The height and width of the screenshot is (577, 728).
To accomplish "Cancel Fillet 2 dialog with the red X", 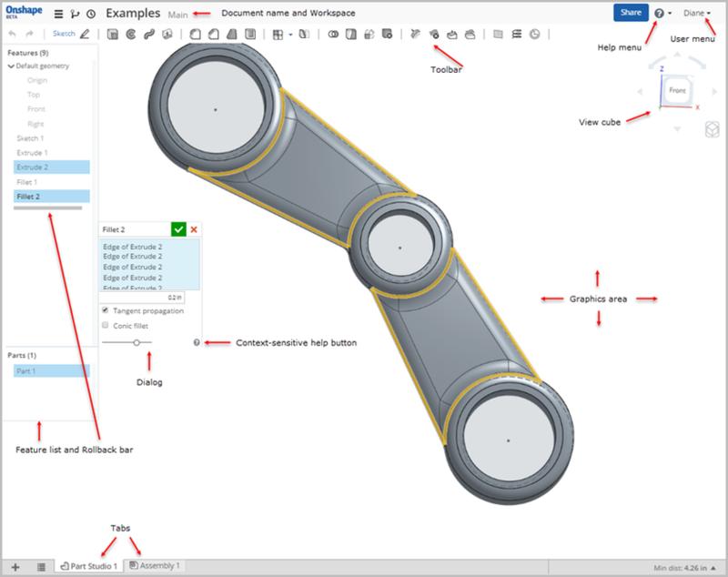I will click(x=193, y=230).
